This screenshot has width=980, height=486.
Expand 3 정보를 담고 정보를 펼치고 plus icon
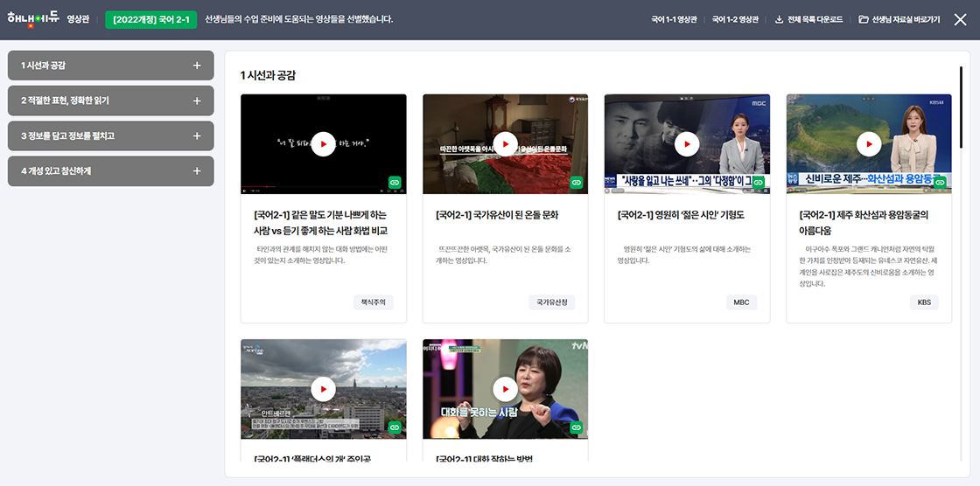(197, 136)
